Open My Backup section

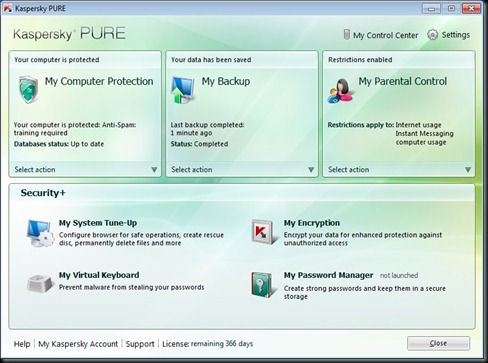tap(226, 81)
